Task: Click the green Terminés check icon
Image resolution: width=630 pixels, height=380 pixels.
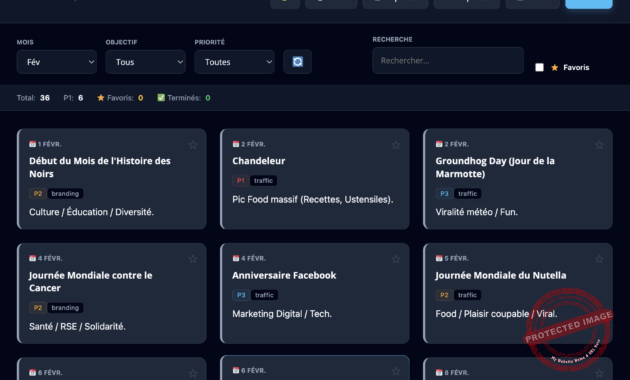Action: (x=161, y=98)
